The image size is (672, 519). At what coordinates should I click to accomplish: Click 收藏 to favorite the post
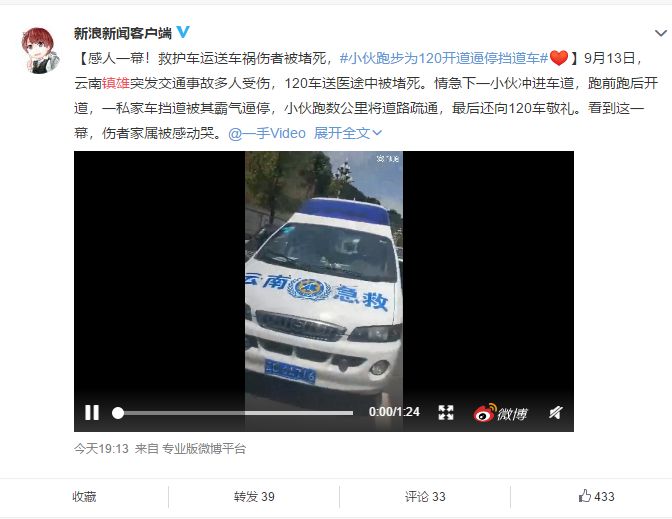[x=84, y=497]
